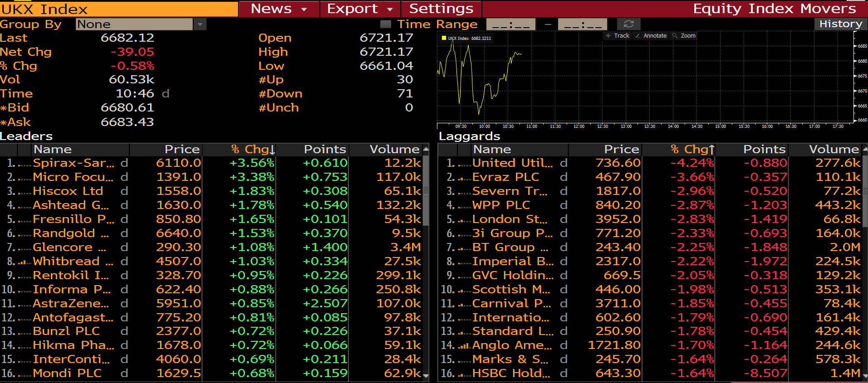868x383 pixels.
Task: Click the refresh icon beside Time Range
Action: point(628,24)
